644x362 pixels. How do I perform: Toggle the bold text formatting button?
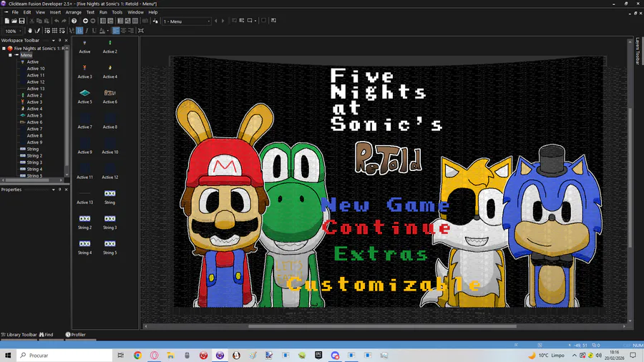point(79,31)
